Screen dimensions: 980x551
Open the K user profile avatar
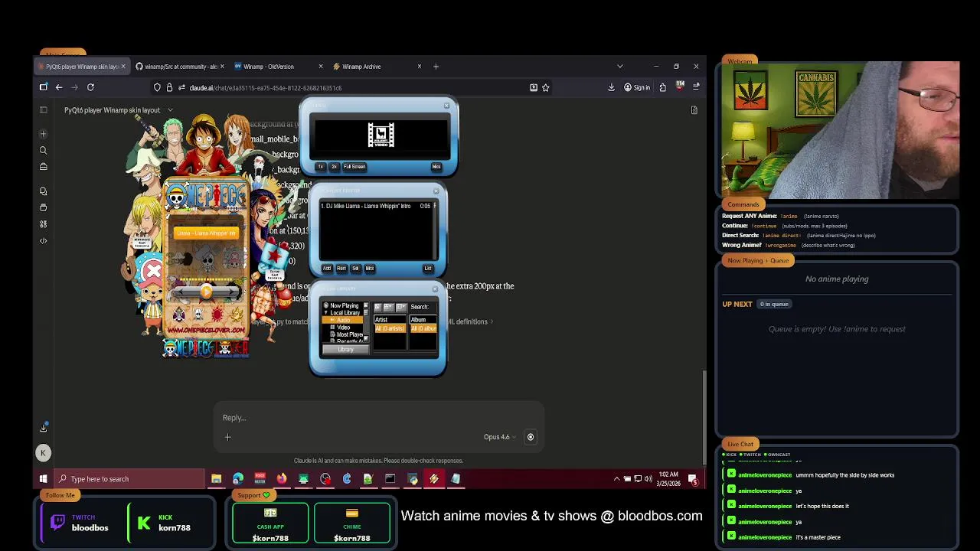pyautogui.click(x=43, y=453)
